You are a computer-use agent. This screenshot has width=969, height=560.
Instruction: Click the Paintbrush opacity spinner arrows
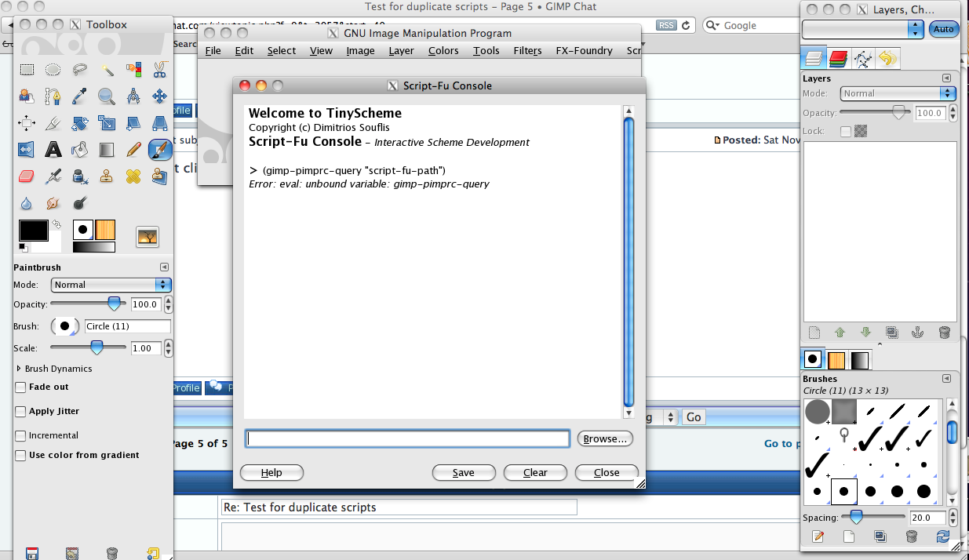click(169, 304)
